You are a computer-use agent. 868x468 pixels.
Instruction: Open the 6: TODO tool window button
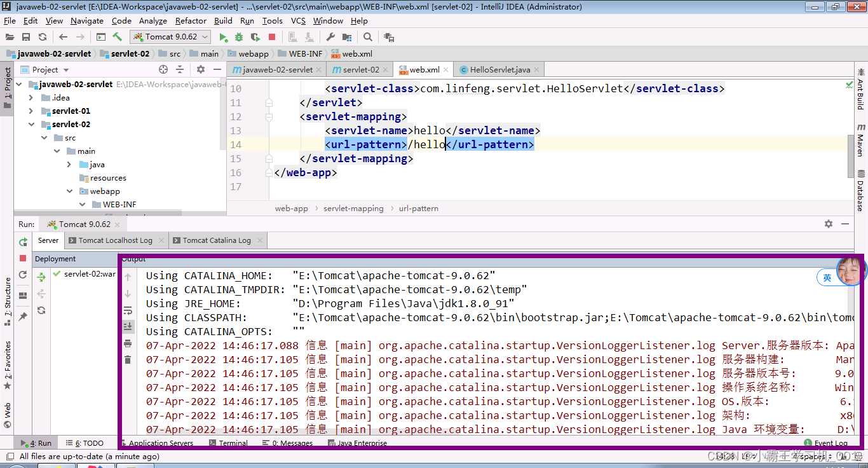[84, 443]
